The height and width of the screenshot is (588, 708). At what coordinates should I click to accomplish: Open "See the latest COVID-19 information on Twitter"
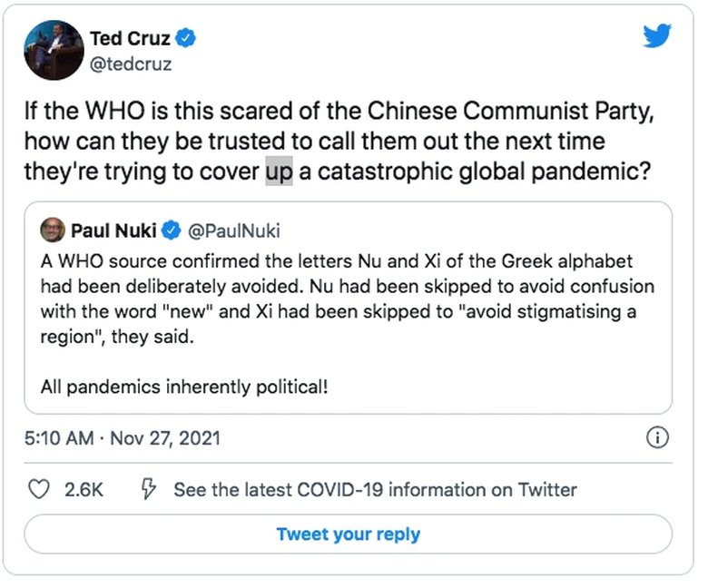pos(375,490)
